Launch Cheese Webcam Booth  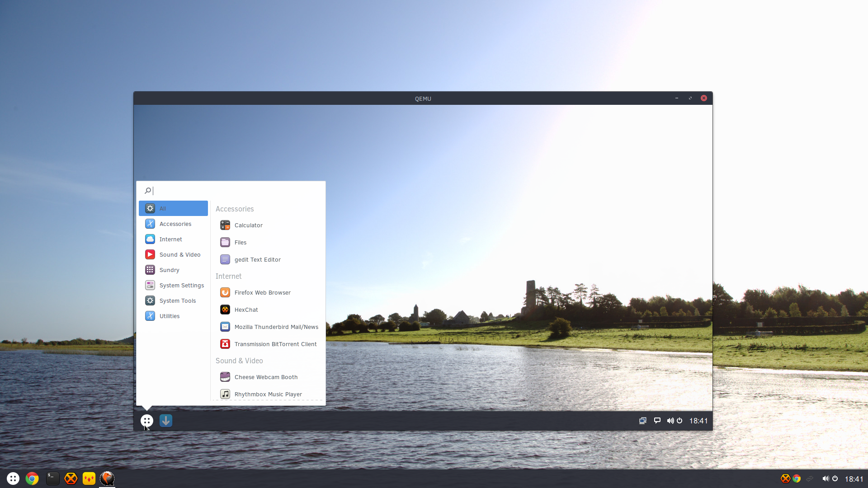[x=268, y=377]
